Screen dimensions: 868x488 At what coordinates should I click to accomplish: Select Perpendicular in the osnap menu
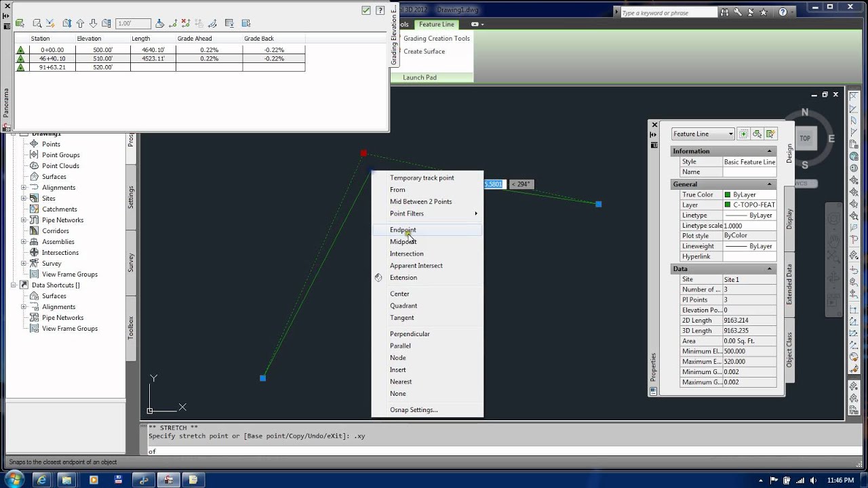point(427,334)
